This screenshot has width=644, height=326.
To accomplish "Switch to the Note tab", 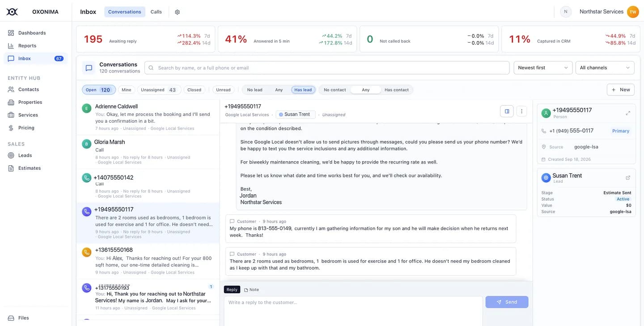I will (251, 290).
